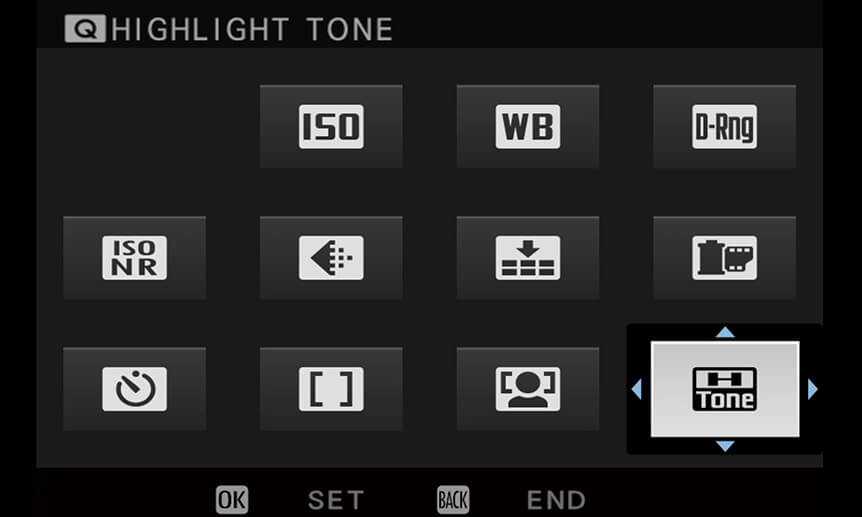Click the left arrow beside H Tone
Screen dimensions: 862x517
click(x=637, y=389)
